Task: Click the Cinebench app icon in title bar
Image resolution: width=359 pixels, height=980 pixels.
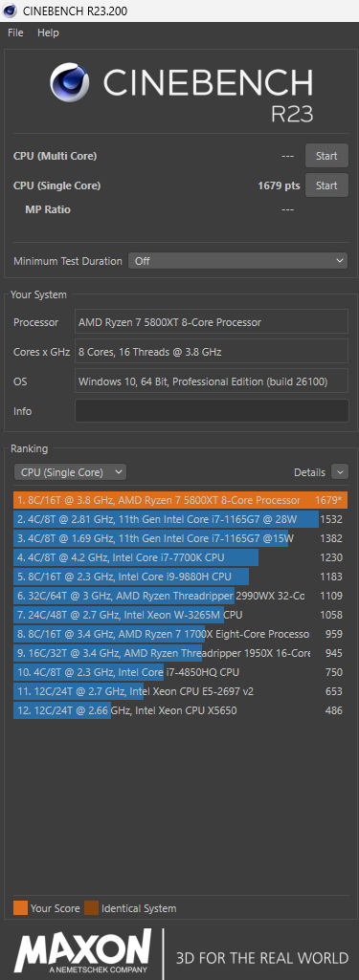Action: click(10, 11)
